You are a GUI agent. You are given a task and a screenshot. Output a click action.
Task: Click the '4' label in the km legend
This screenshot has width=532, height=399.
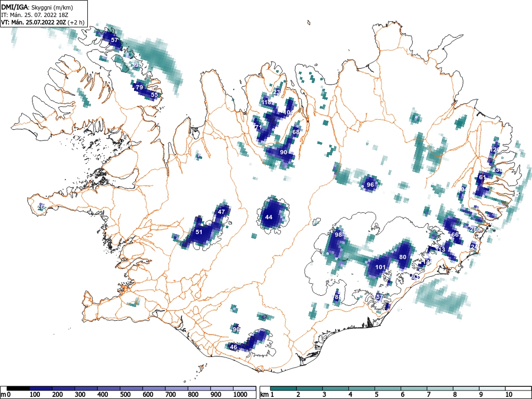point(350,395)
